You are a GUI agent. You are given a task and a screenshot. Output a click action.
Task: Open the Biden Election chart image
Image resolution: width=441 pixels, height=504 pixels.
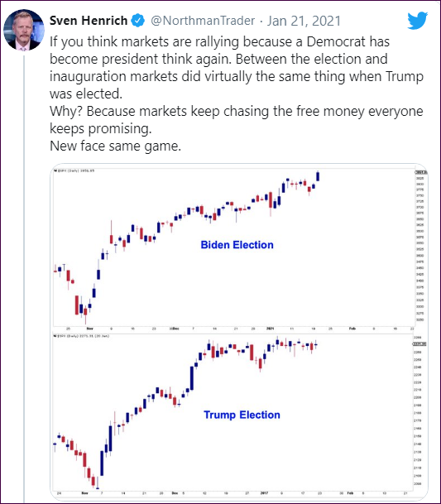239,249
